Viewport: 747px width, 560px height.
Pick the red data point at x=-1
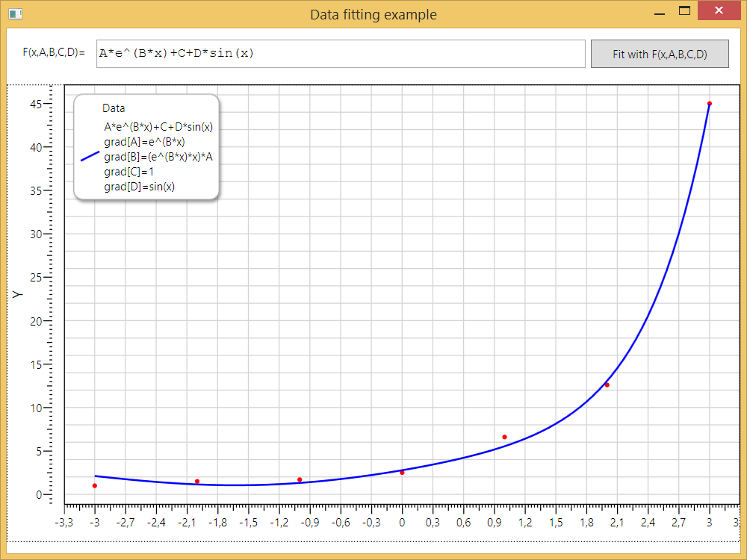tap(300, 480)
